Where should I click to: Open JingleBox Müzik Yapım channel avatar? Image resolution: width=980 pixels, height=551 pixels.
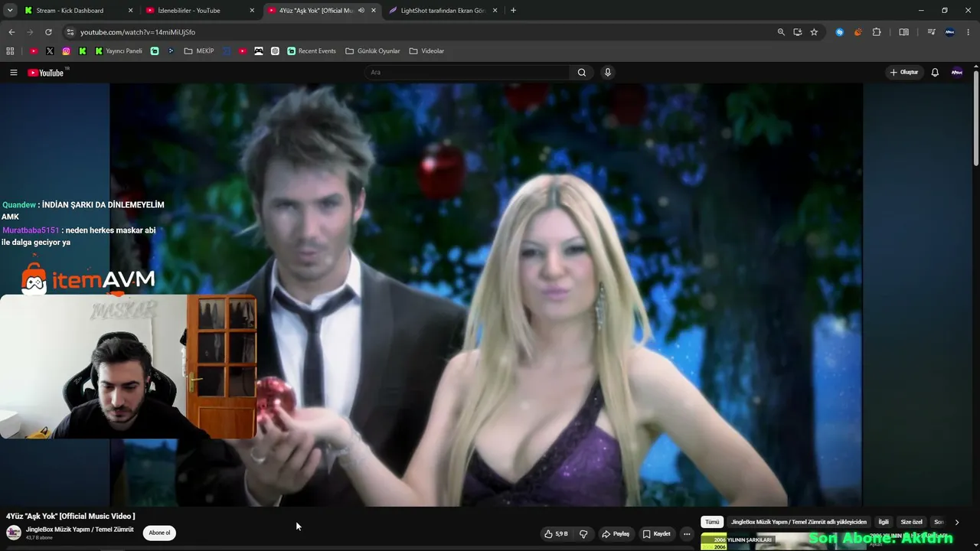14,533
